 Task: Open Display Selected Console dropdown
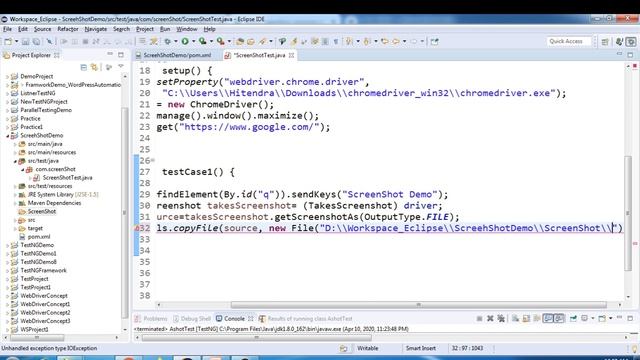pos(593,318)
